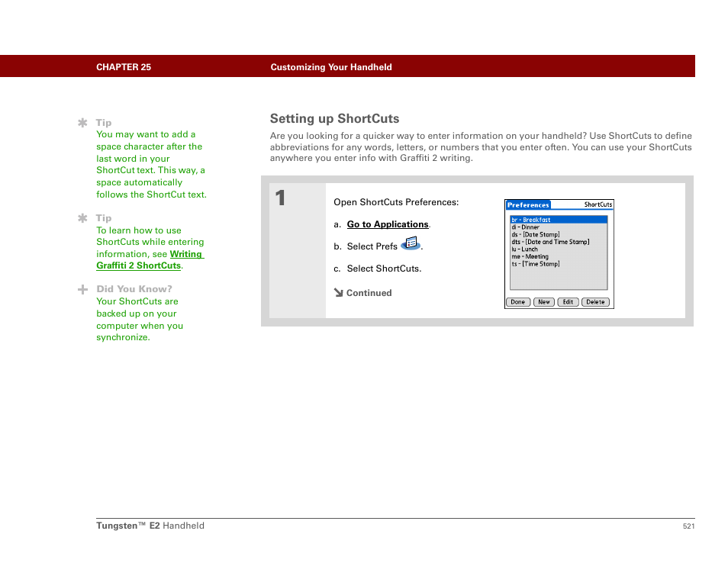Click the 'Open ShortCuts Preferences:' text
Image resolution: width=728 pixels, height=563 pixels.
pyautogui.click(x=396, y=202)
